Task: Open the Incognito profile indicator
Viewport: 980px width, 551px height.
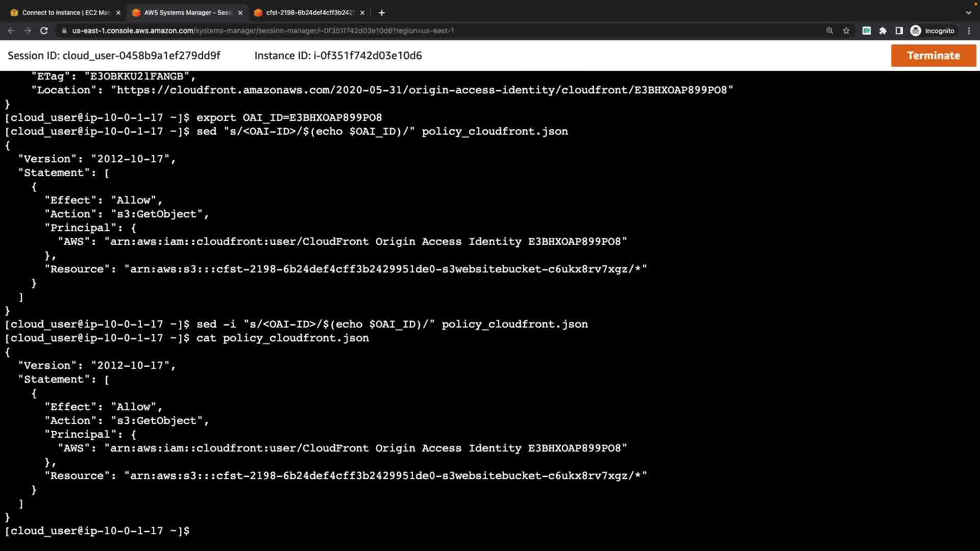Action: [x=933, y=31]
